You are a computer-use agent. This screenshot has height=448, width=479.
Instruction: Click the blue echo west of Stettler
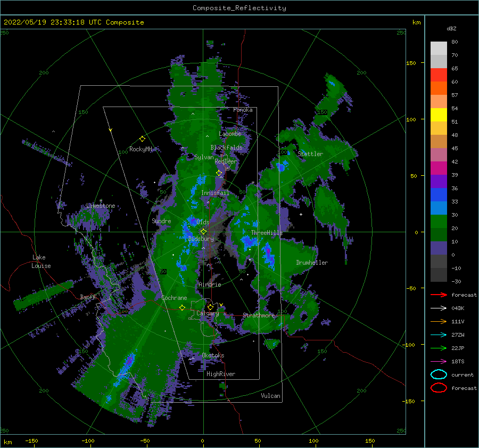pyautogui.click(x=282, y=166)
